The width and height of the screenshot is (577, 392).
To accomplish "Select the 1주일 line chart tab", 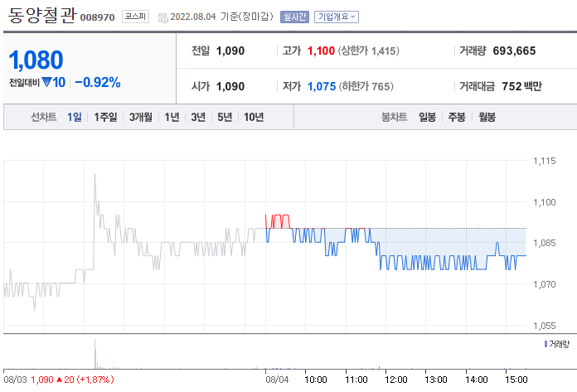I will [105, 117].
